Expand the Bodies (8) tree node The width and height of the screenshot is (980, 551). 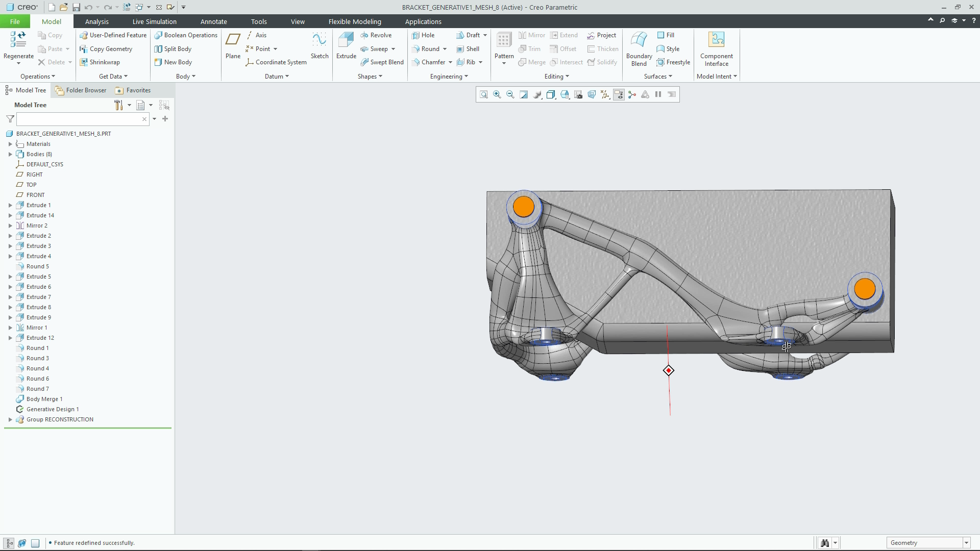[10, 154]
